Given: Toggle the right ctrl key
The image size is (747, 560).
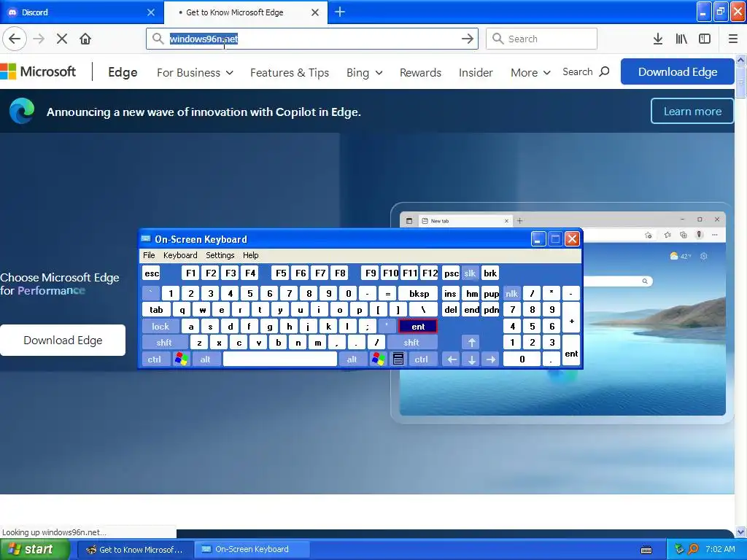Looking at the screenshot, I should (x=421, y=359).
